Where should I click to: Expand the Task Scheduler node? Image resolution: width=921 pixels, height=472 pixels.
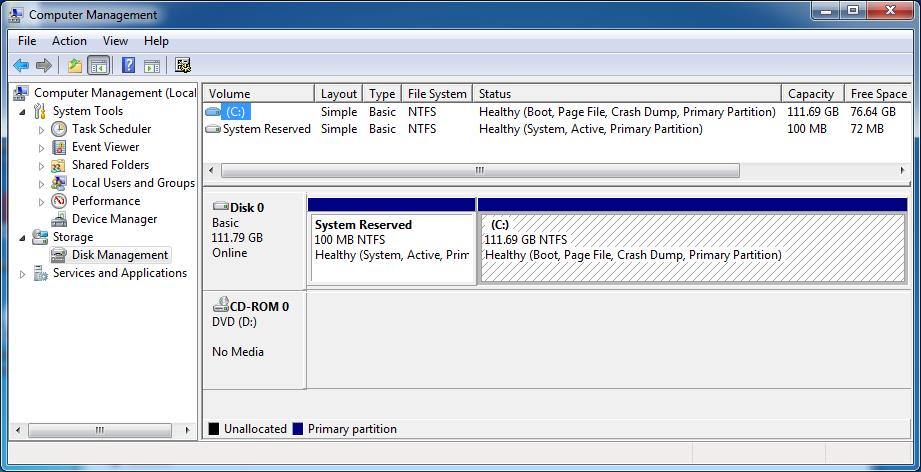[41, 130]
